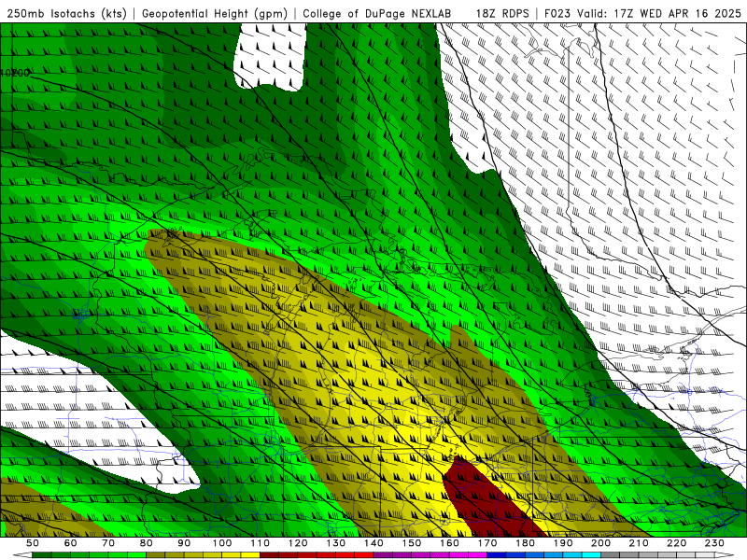747x560 pixels.
Task: Click the '90' legend value
Action: pyautogui.click(x=184, y=543)
